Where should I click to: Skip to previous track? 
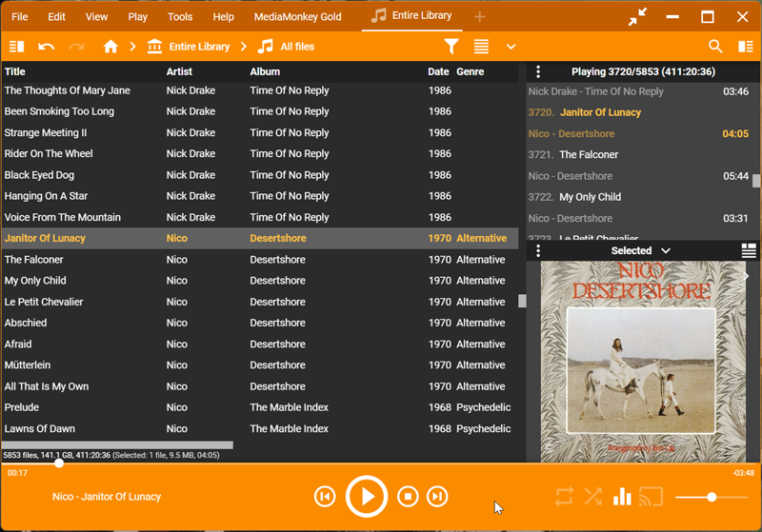click(x=325, y=497)
